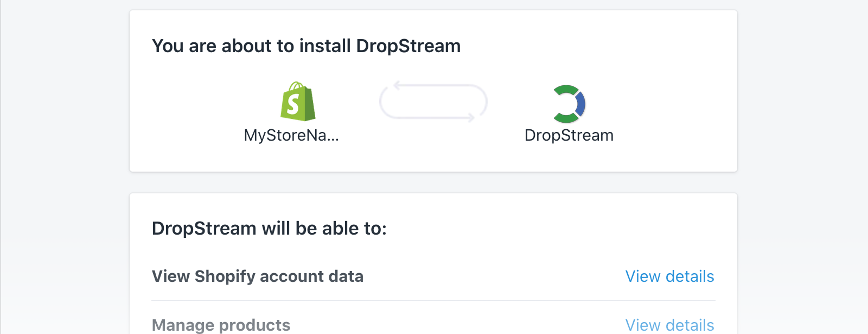The height and width of the screenshot is (334, 868).
Task: Click the right-pointing arrowhead of sync graphic
Action: click(x=470, y=117)
